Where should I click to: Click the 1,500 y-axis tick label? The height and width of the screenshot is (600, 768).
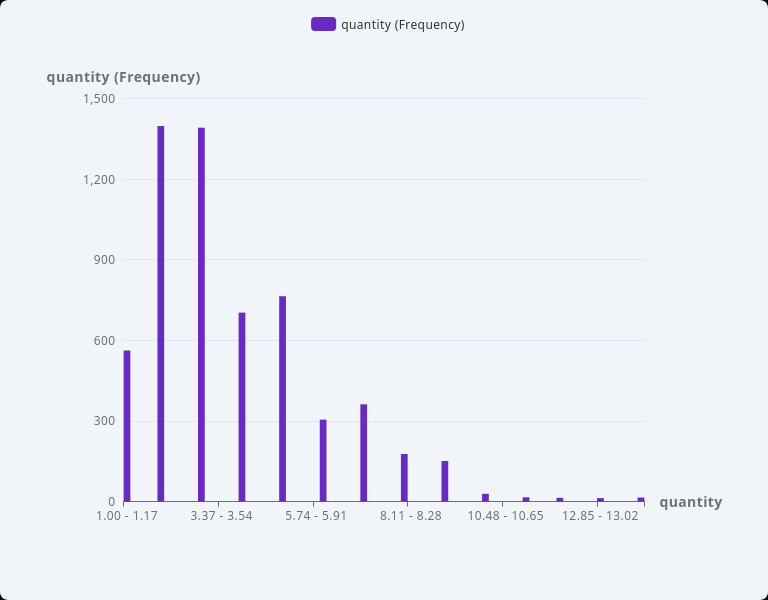click(x=99, y=98)
